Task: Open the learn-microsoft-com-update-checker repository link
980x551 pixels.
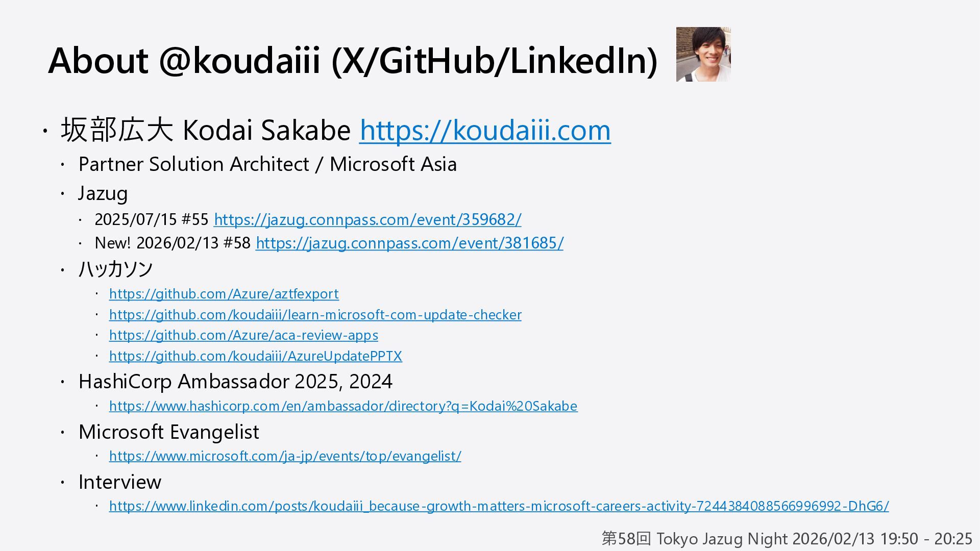Action: pyautogui.click(x=315, y=315)
